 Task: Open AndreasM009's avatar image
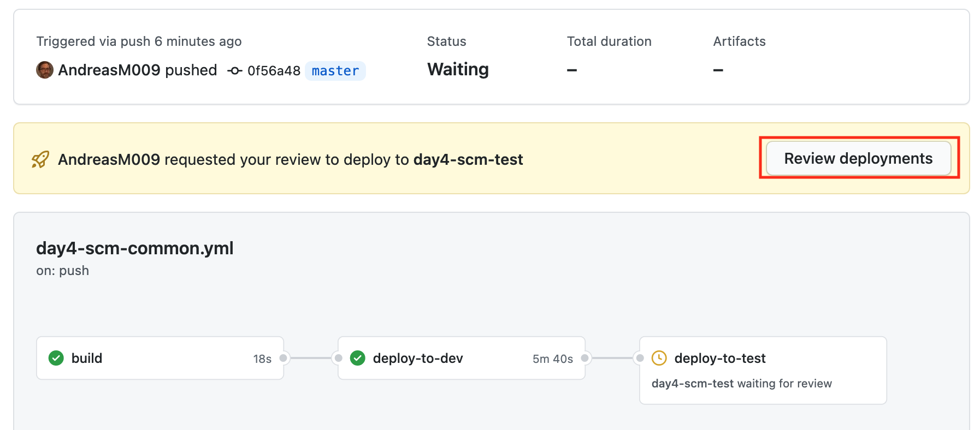pyautogui.click(x=45, y=70)
